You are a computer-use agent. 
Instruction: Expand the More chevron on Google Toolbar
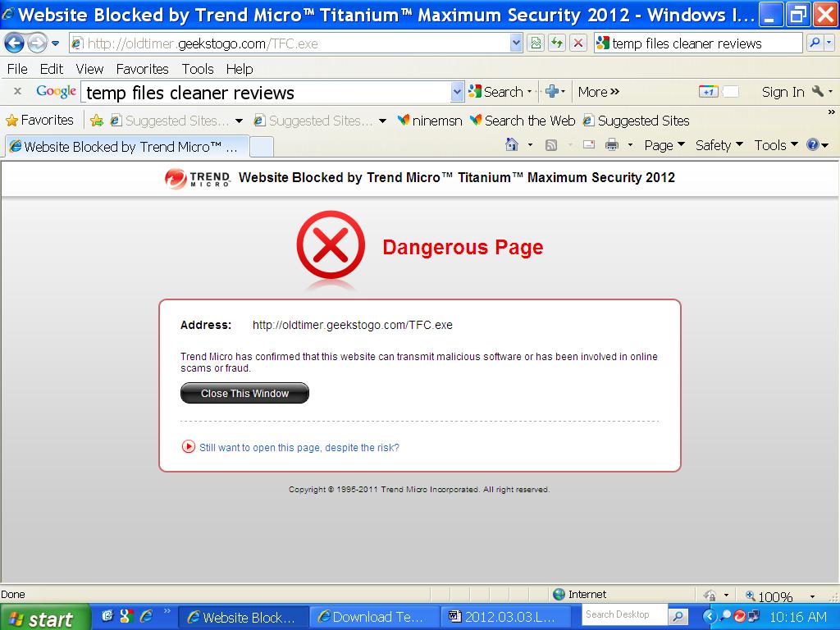coord(599,92)
